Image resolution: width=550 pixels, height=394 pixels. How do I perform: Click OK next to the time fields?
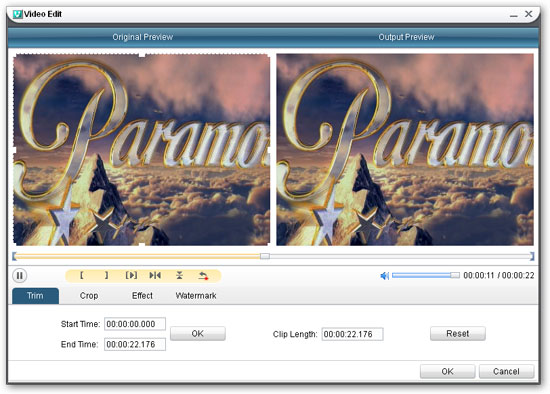[x=198, y=334]
